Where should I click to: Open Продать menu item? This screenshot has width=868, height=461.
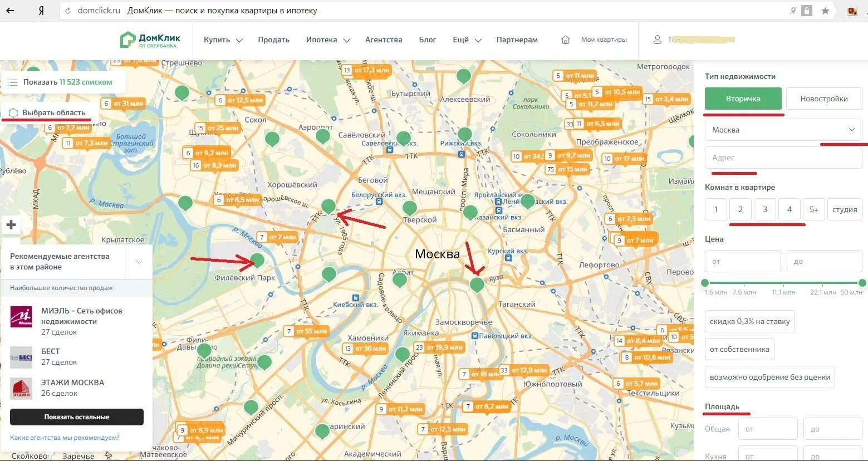[x=273, y=40]
